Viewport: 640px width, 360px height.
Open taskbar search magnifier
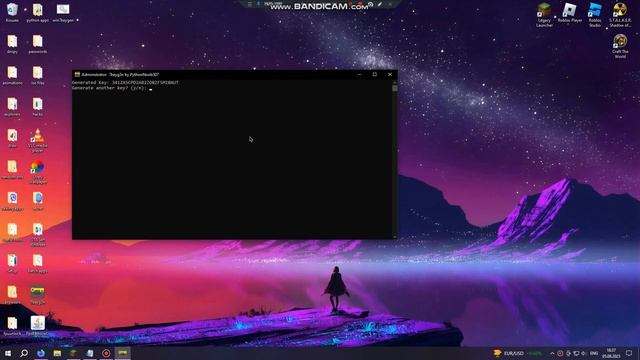pos(24,353)
